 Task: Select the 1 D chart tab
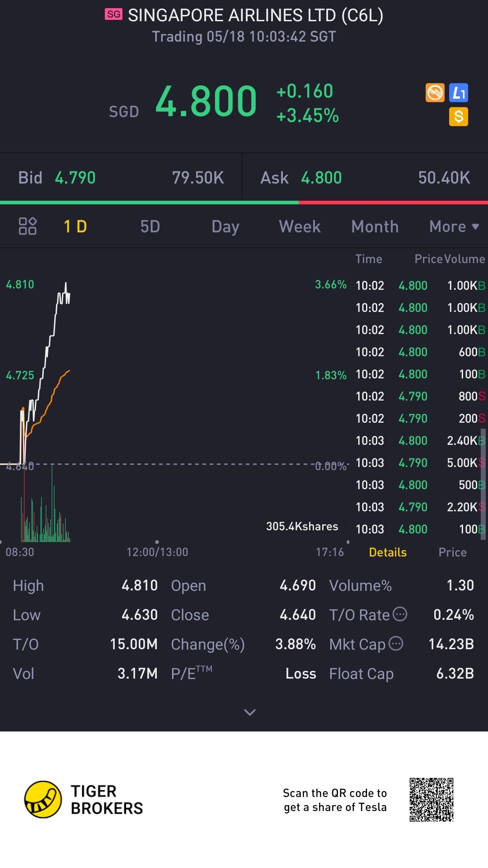coord(75,226)
